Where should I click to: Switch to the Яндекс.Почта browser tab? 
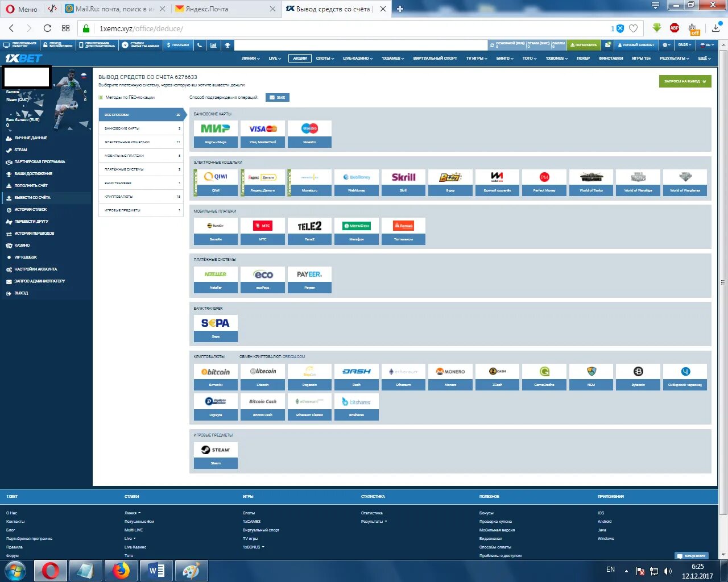[x=225, y=9]
